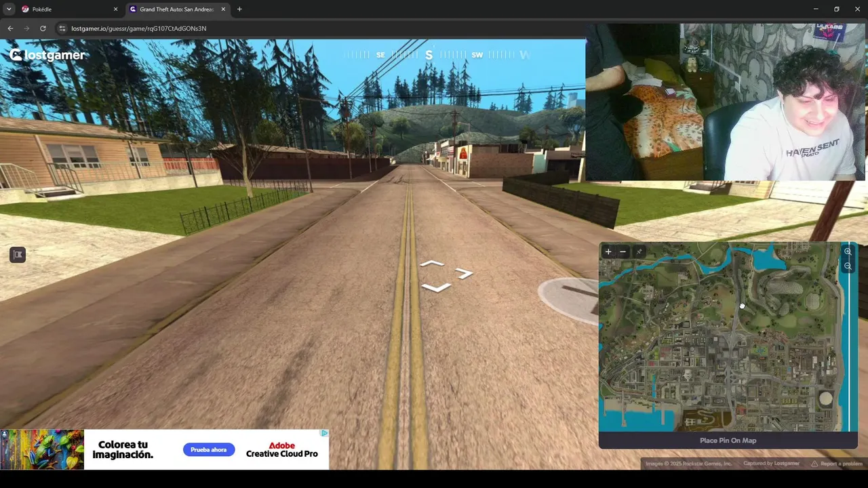Go back to the previous page
This screenshot has height=488, width=868.
[10, 28]
